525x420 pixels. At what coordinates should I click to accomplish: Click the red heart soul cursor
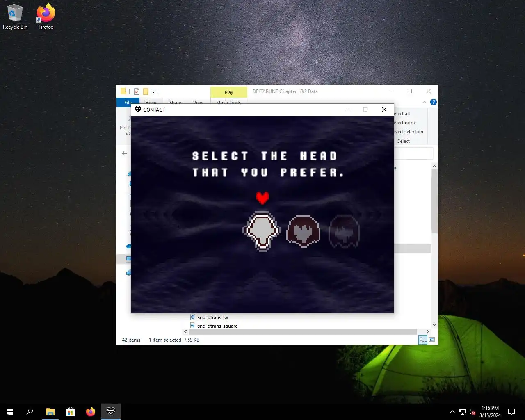pyautogui.click(x=262, y=198)
